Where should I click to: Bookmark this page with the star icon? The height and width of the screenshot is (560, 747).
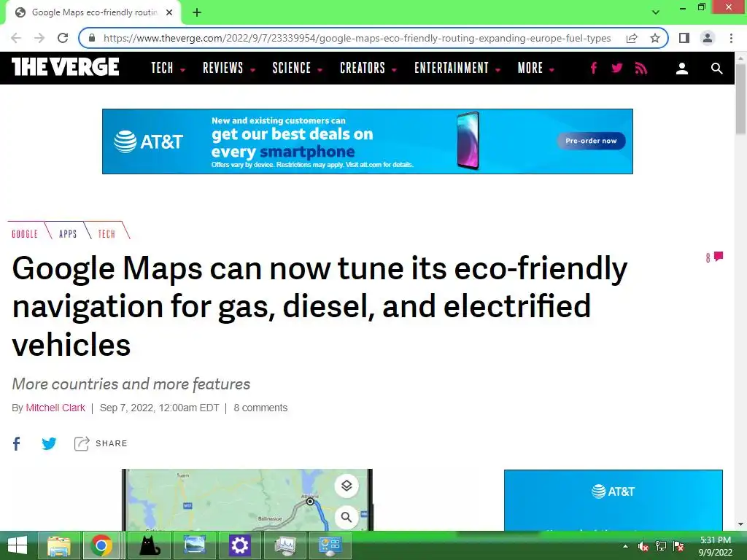(x=655, y=38)
